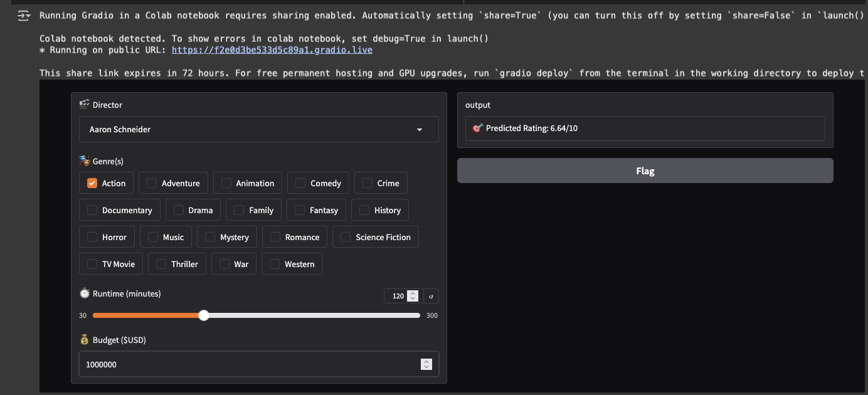The width and height of the screenshot is (868, 395).
Task: Select the Crime genre checkbox
Action: (x=368, y=183)
